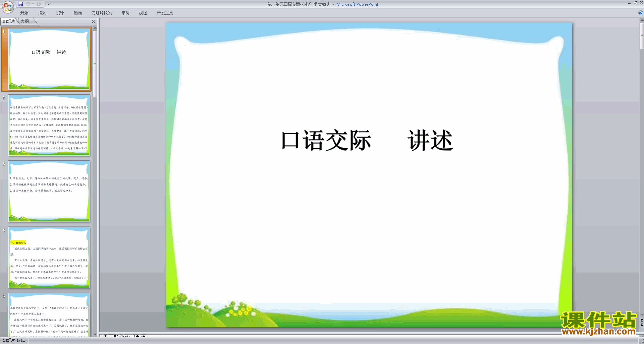The height and width of the screenshot is (344, 644).
Task: Switch to the 幻灯片 pane tab
Action: tap(9, 21)
